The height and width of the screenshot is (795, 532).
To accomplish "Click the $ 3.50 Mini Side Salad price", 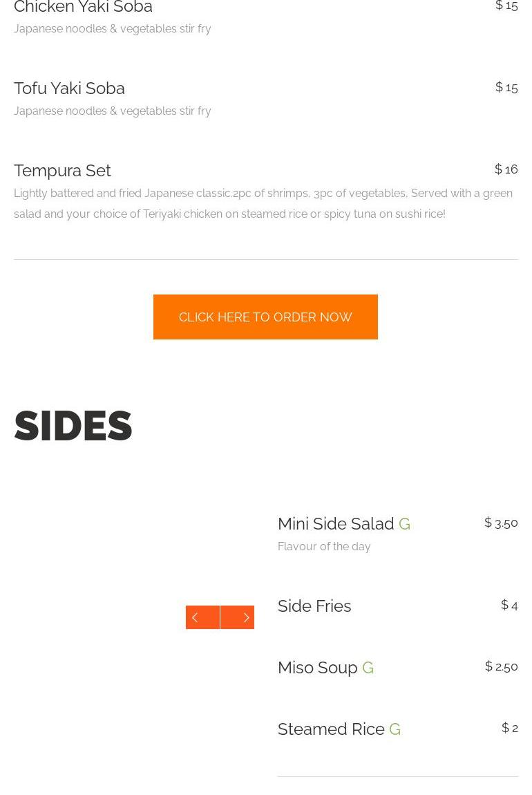I will pyautogui.click(x=501, y=523).
